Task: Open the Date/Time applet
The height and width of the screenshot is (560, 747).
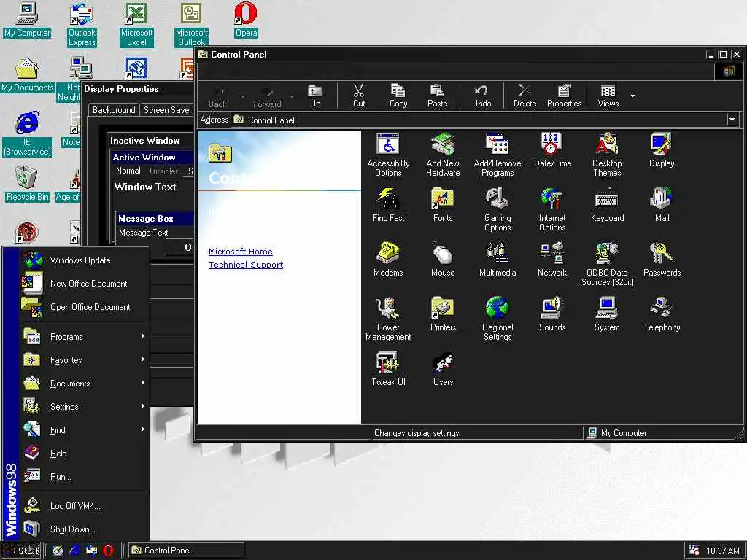Action: click(552, 150)
